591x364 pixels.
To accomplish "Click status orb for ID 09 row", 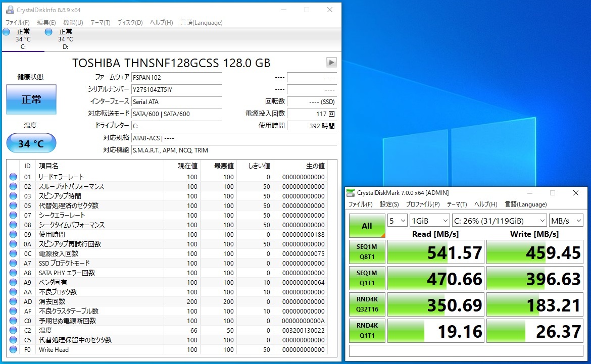I will [x=13, y=234].
